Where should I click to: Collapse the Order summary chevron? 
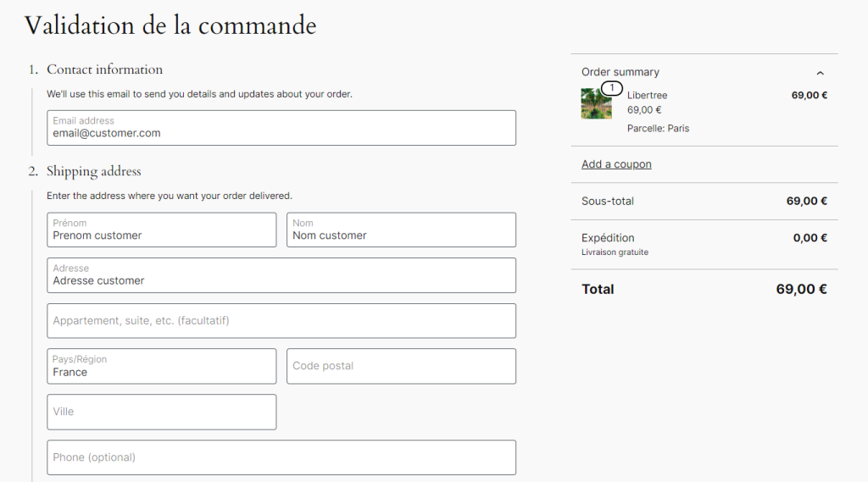[x=820, y=73]
